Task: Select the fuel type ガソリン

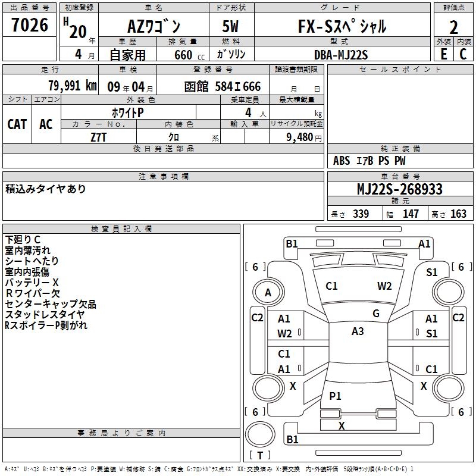Action: click(x=231, y=54)
